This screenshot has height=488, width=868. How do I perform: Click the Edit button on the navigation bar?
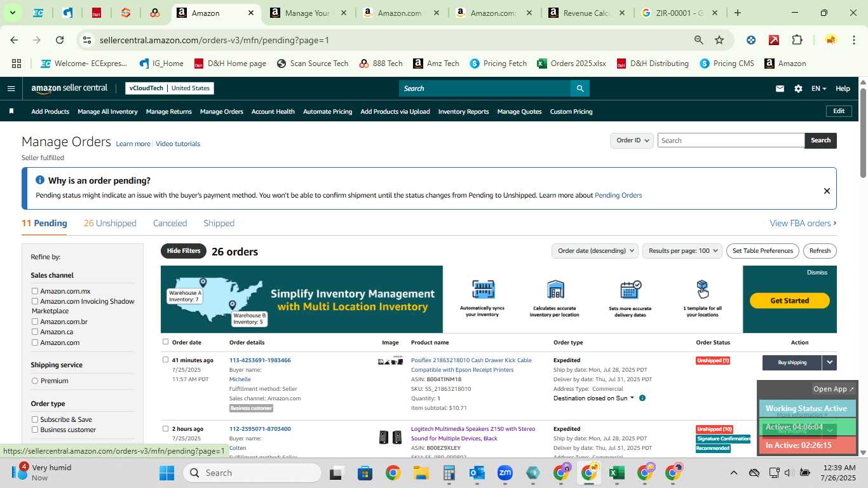pyautogui.click(x=839, y=111)
